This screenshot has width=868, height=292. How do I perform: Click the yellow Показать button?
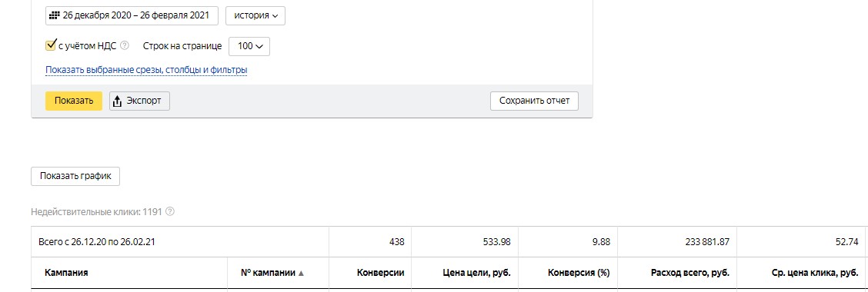coord(74,101)
